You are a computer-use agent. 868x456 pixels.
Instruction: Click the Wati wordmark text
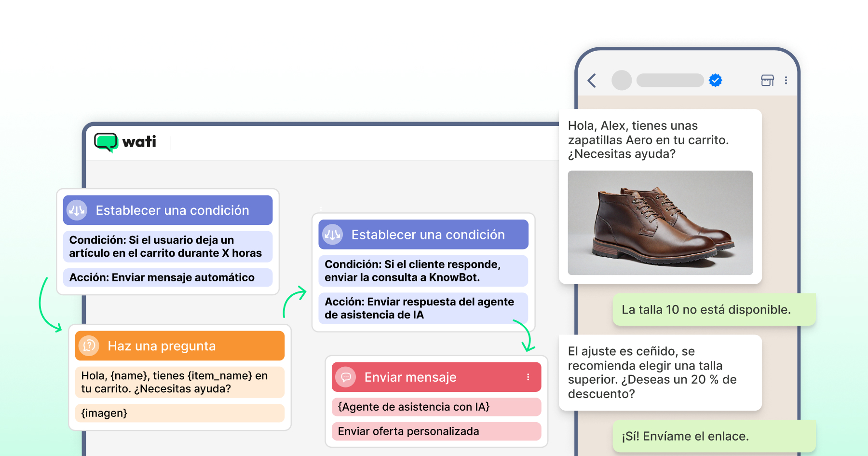(139, 142)
